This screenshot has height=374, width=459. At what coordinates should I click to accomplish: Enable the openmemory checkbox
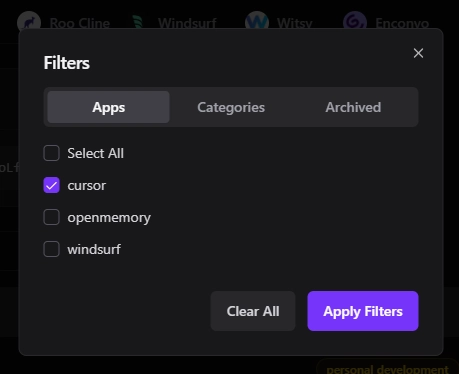(x=51, y=217)
